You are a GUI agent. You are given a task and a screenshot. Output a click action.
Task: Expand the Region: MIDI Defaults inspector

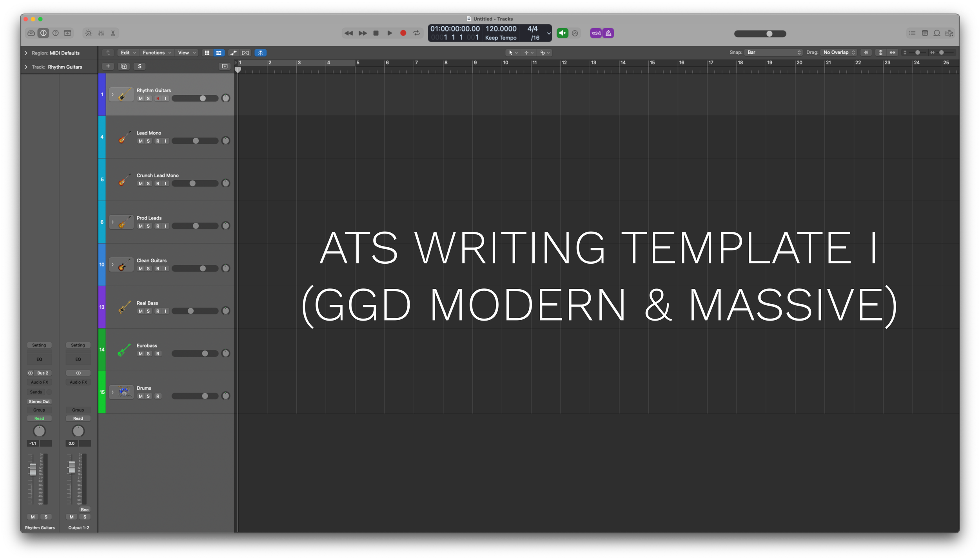(x=26, y=53)
